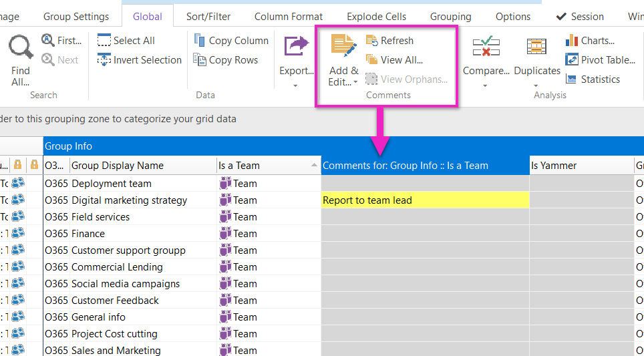Switch to the Sort/Filter tab
The height and width of the screenshot is (356, 644).
[207, 17]
